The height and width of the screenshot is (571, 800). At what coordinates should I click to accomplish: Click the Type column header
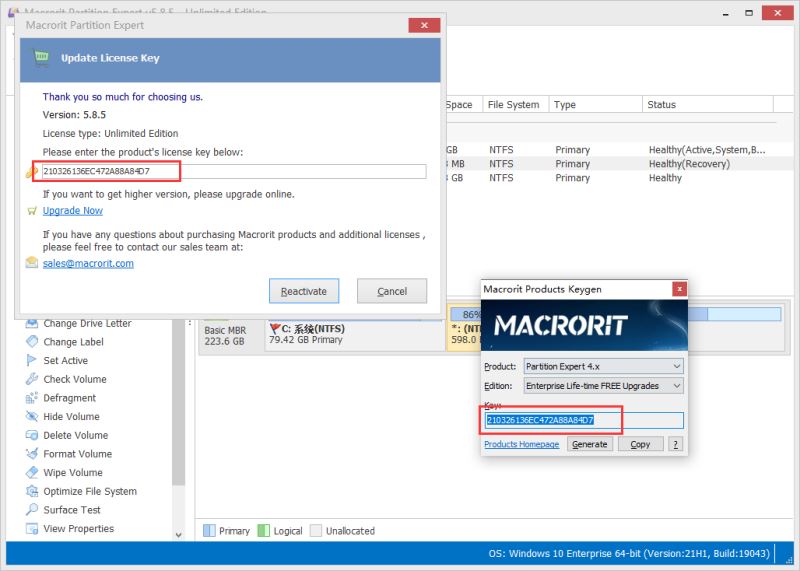click(595, 105)
